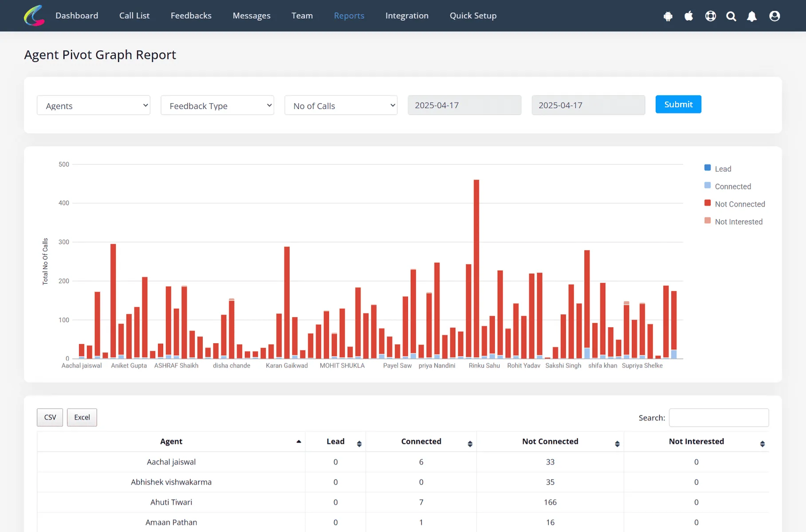Click the colorful app logo
The height and width of the screenshot is (532, 806).
point(34,16)
